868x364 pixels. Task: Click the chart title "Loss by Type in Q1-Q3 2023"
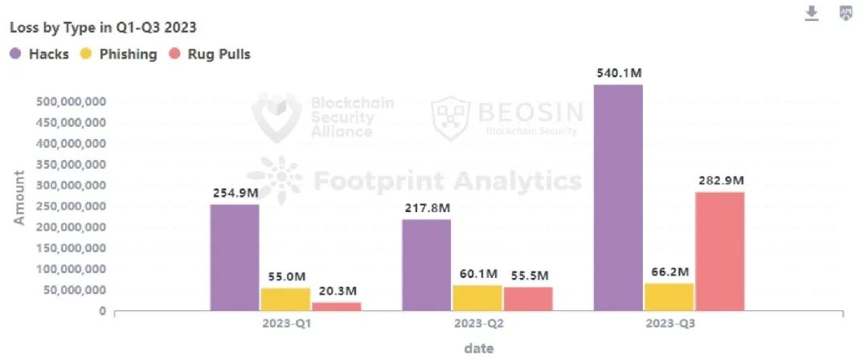click(103, 27)
